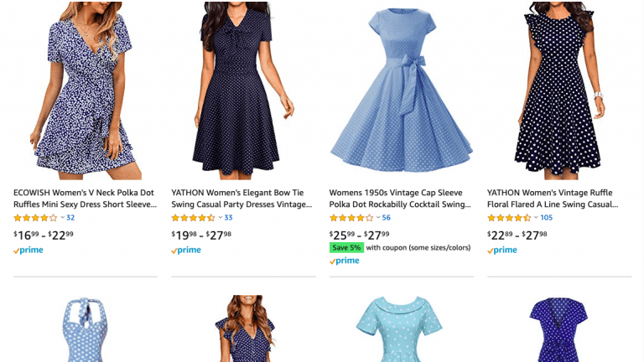Expand rating dropdown arrow next to 32 reviews
Viewport: 644px width, 362px height.
[x=63, y=218]
